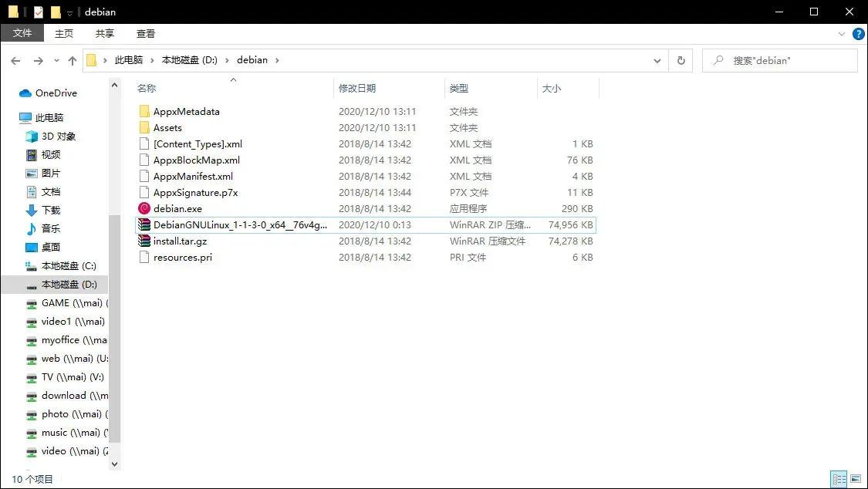Open video1 network drive in sidebar
This screenshot has width=868, height=489.
(66, 322)
